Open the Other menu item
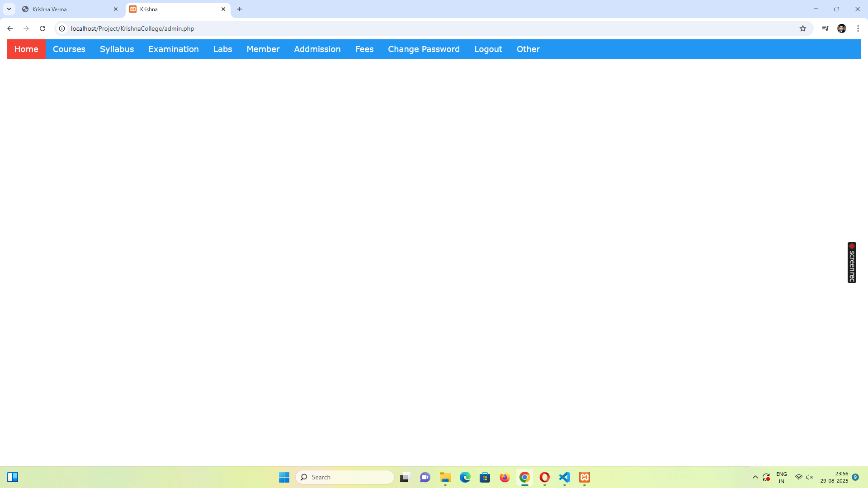 point(528,49)
